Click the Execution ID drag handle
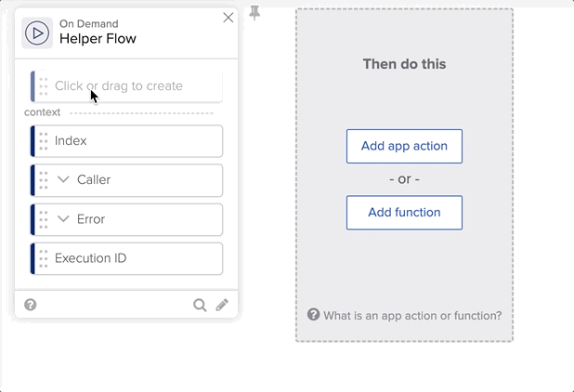 click(44, 258)
